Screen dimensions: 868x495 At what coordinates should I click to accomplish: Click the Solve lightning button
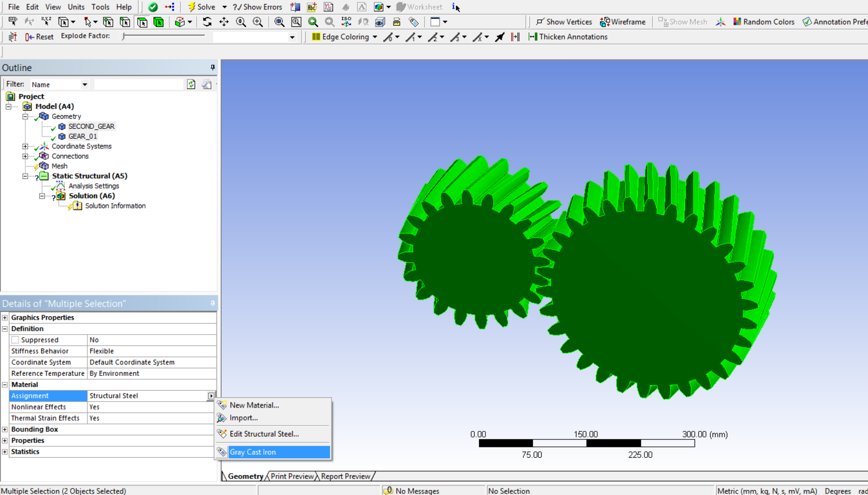(x=201, y=7)
